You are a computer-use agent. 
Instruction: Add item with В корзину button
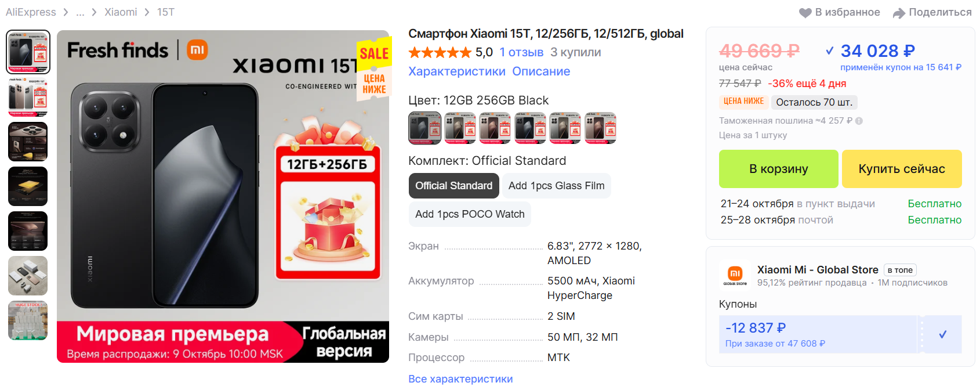pos(779,169)
